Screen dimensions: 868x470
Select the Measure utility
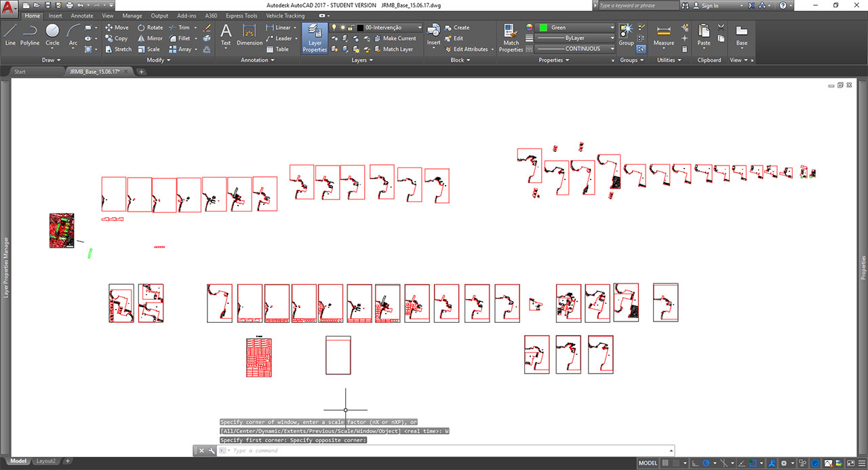(x=664, y=35)
